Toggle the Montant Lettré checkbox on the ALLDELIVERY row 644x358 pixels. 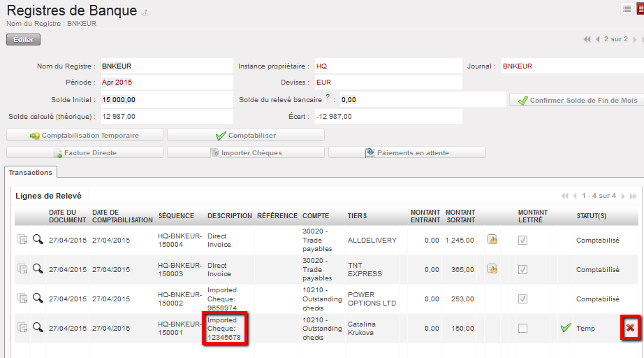(522, 240)
